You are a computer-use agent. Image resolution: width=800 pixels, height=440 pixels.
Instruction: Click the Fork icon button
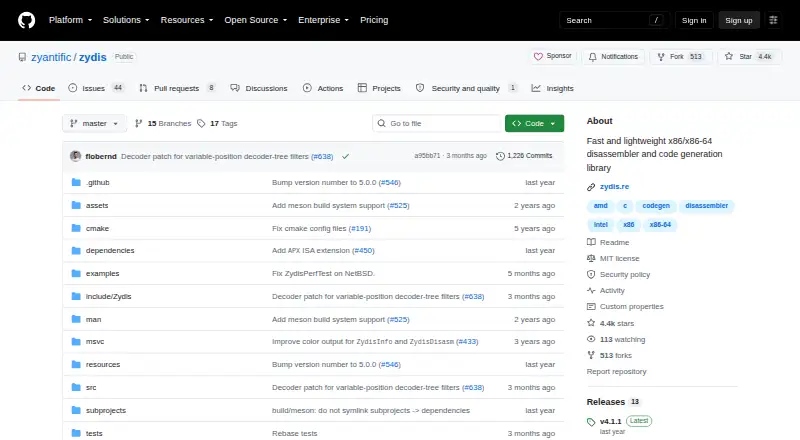pos(661,57)
